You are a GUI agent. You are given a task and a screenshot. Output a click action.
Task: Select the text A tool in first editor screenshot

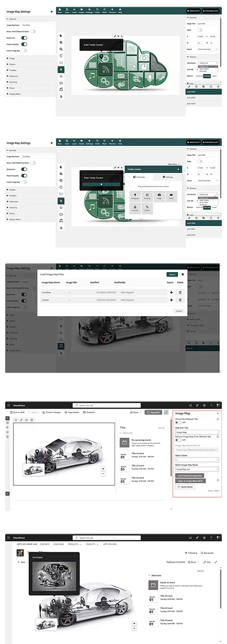tap(61, 96)
